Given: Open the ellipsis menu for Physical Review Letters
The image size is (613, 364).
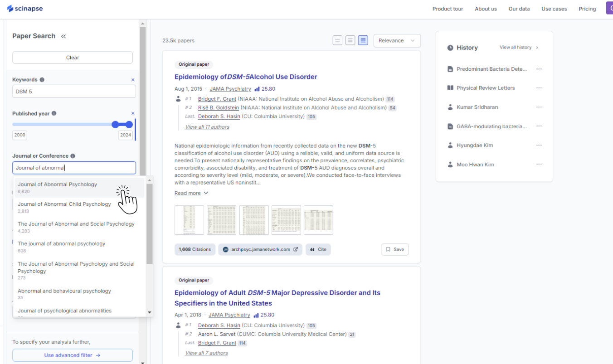Looking at the screenshot, I should [539, 88].
